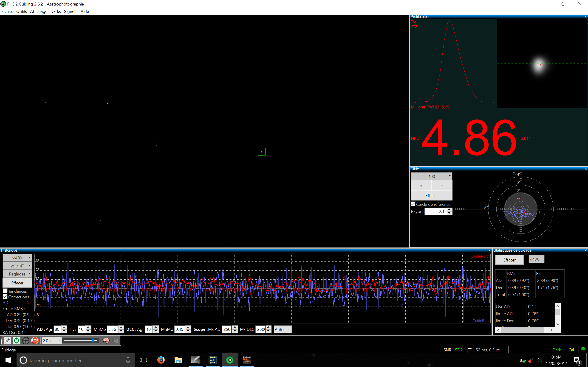Enable the Tendances checkbox
588x367 pixels.
click(5, 291)
